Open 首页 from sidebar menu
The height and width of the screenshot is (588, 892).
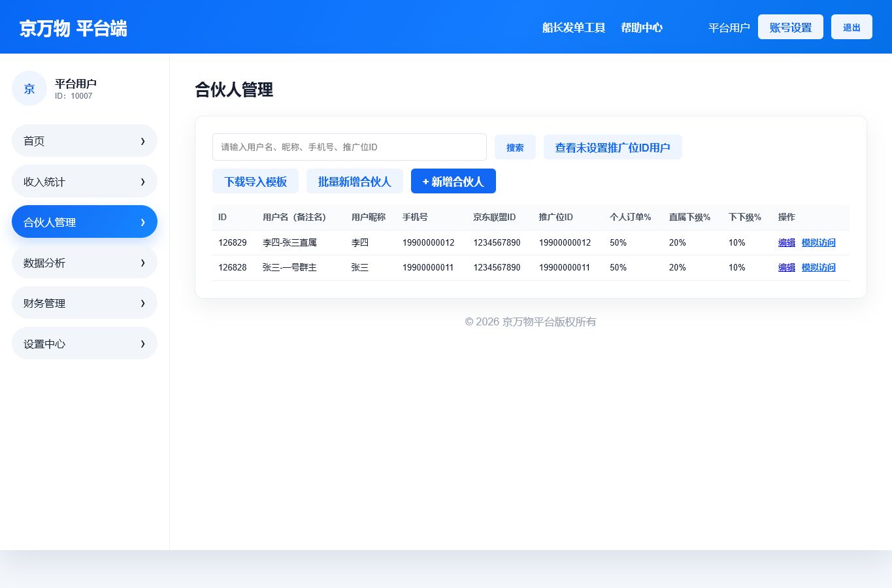(x=84, y=140)
